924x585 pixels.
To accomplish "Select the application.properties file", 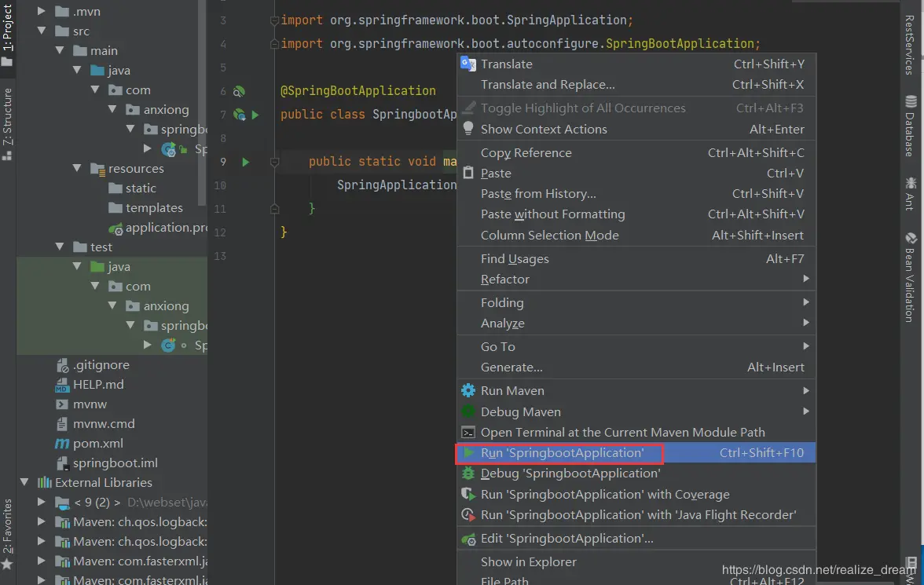I will (x=157, y=228).
